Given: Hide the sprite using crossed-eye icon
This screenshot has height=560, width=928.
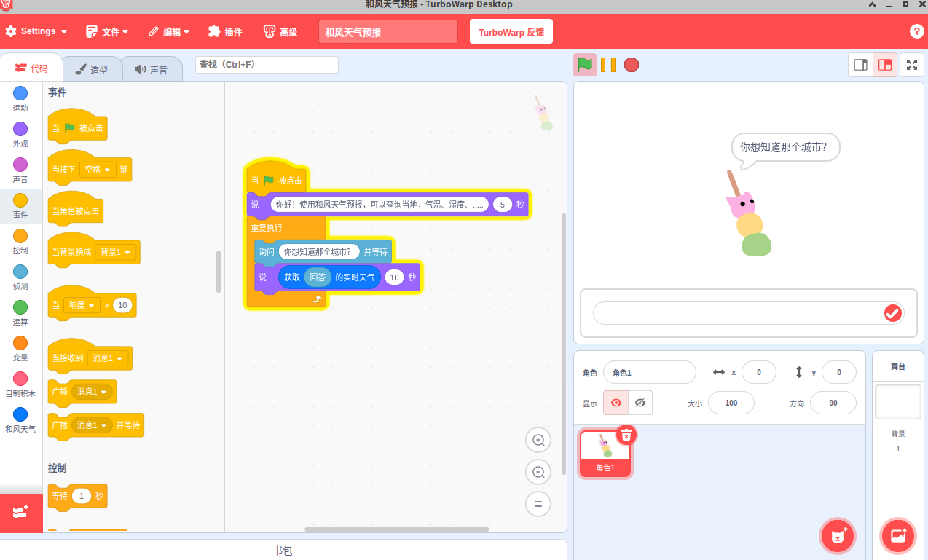Looking at the screenshot, I should click(x=640, y=403).
